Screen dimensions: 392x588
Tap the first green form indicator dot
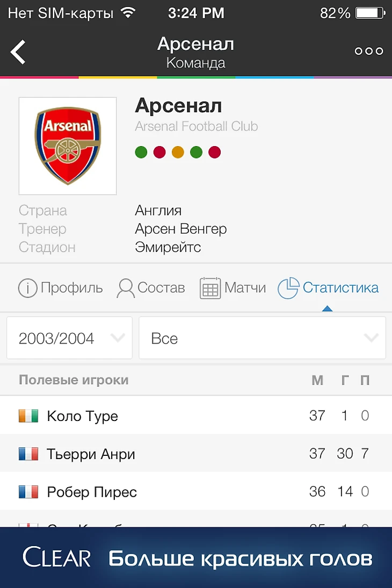(x=141, y=153)
